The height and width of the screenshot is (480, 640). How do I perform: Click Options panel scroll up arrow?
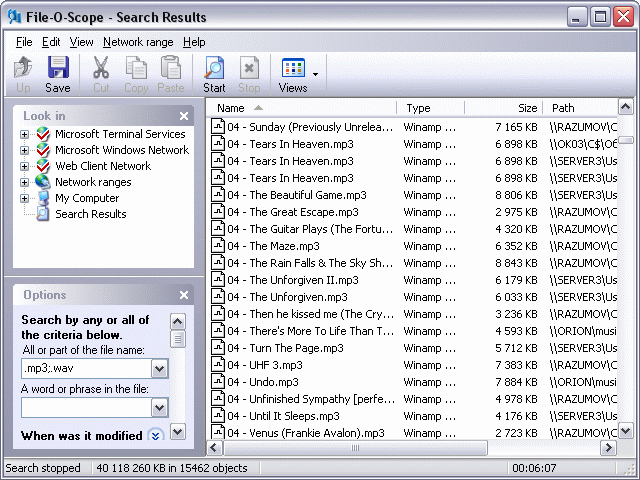click(178, 322)
